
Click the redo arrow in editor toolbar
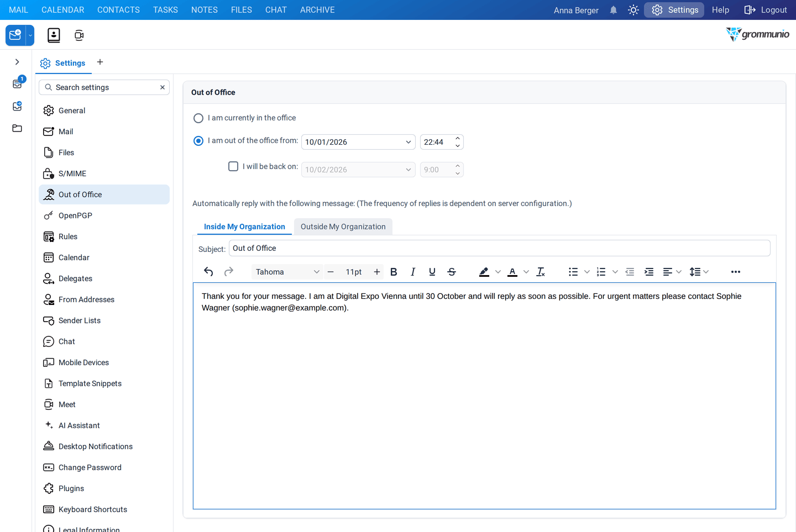pos(229,272)
